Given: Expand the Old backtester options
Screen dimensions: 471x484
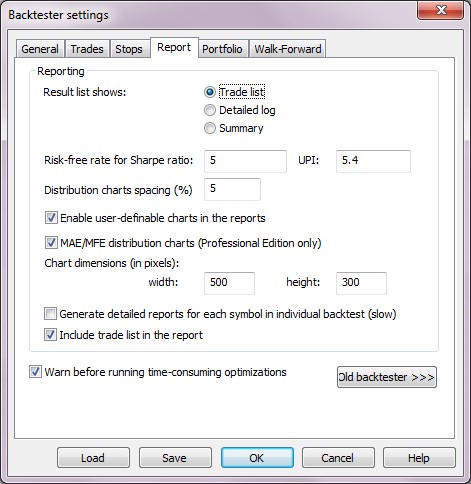Looking at the screenshot, I should click(387, 377).
